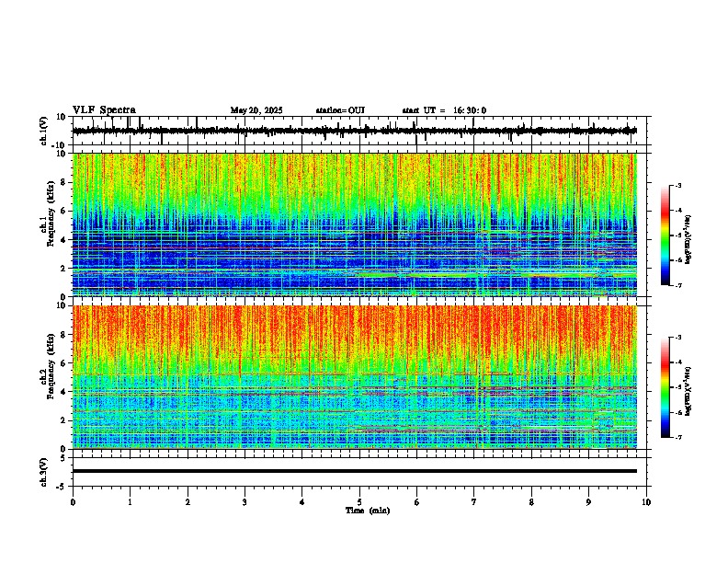Click time axis tick label '10'

pyautogui.click(x=646, y=502)
